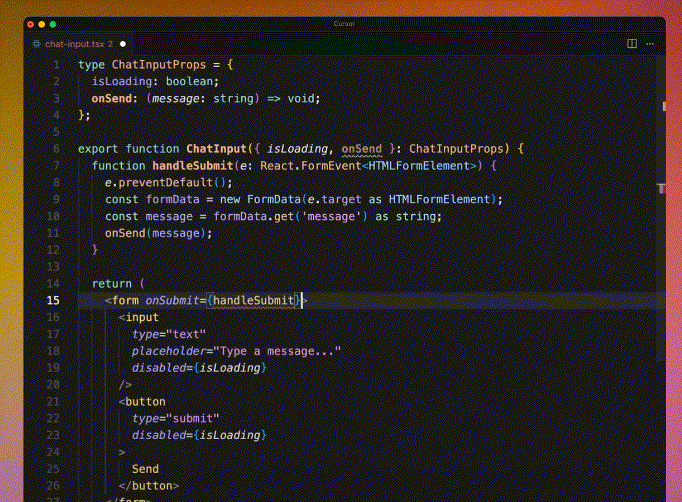Click the split editor icon

click(632, 44)
